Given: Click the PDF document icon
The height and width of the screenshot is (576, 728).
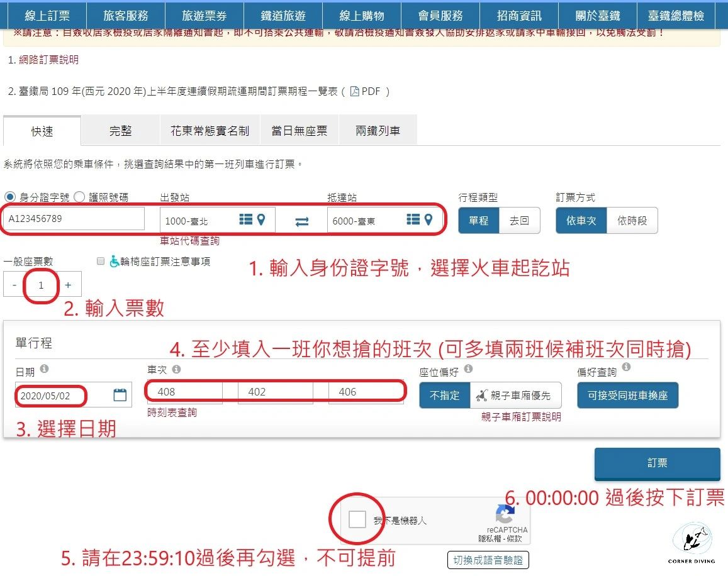Looking at the screenshot, I should (x=355, y=91).
